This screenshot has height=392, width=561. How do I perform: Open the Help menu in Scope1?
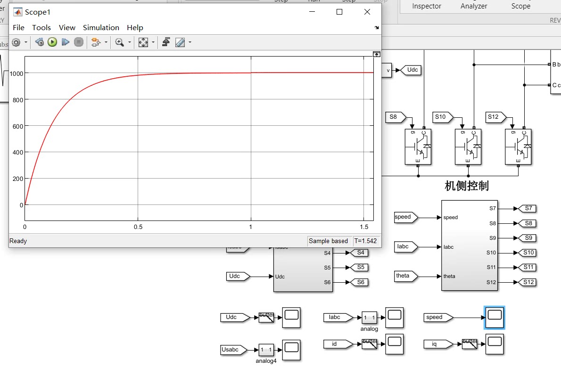point(135,27)
